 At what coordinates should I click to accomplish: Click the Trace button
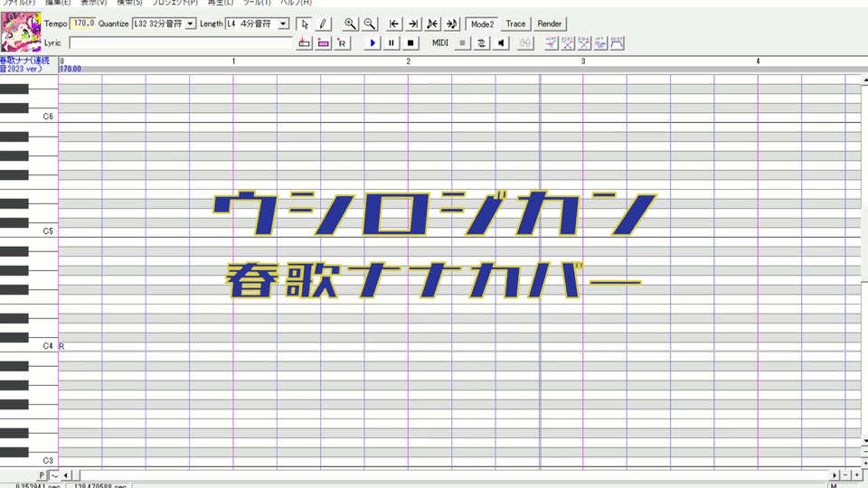pyautogui.click(x=515, y=23)
